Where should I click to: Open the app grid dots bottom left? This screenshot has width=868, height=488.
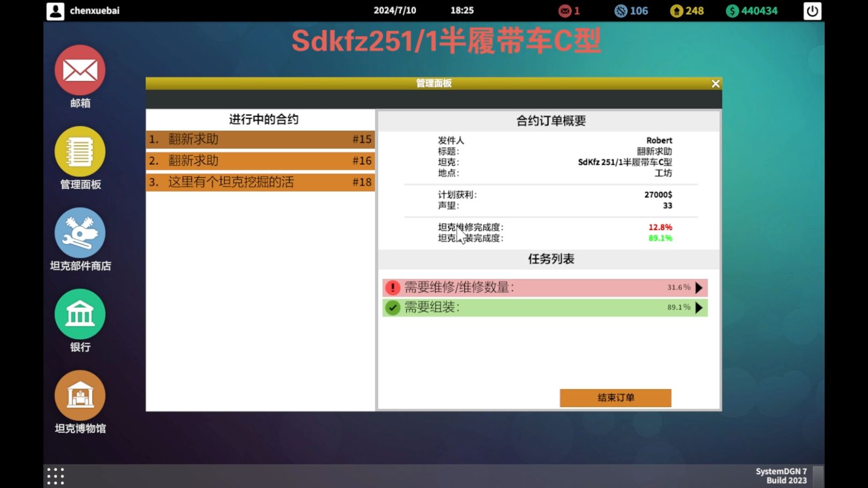(55, 475)
